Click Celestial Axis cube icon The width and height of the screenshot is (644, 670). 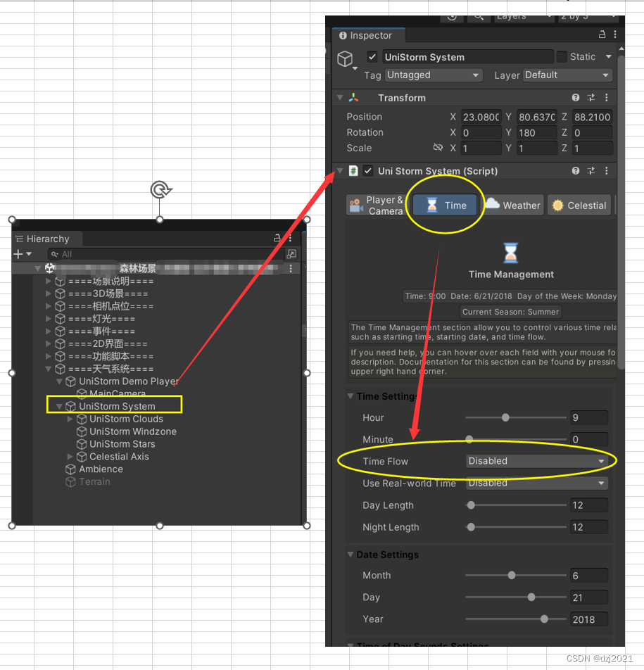[x=81, y=457]
